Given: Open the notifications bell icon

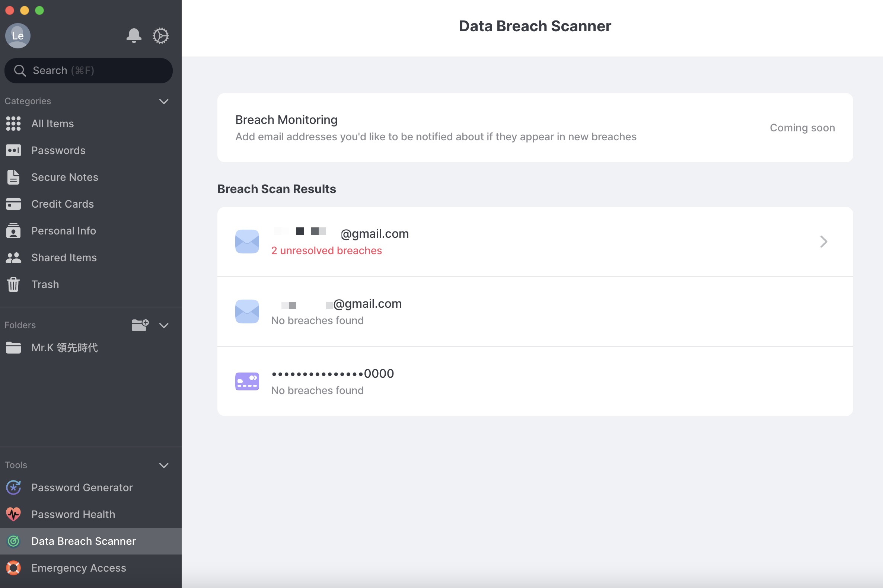Looking at the screenshot, I should [x=134, y=36].
